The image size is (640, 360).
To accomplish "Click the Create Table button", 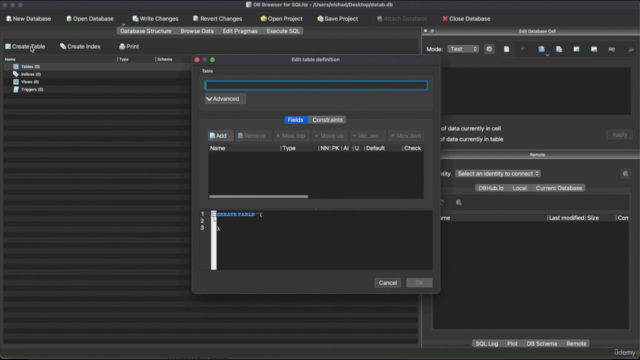I will (x=25, y=47).
